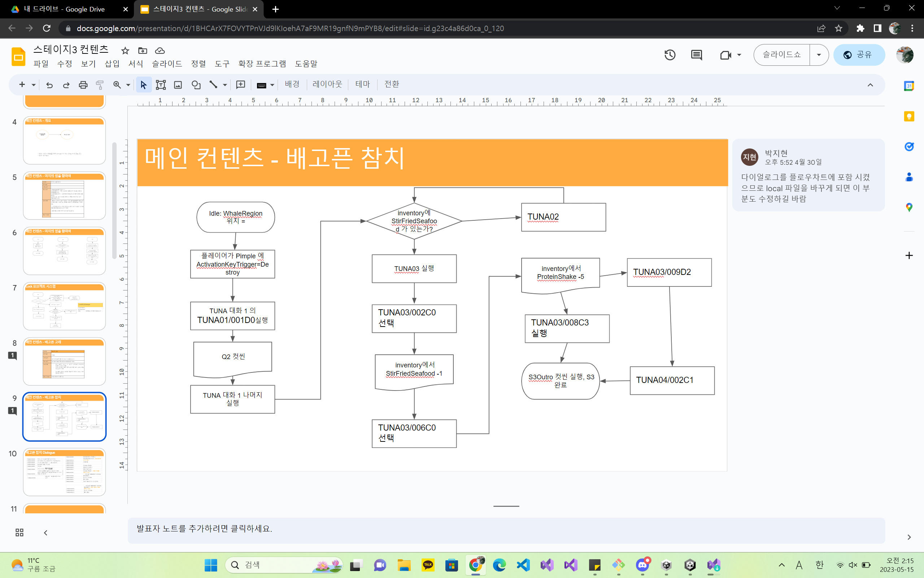Open Contacts side panel icon

coord(909,177)
